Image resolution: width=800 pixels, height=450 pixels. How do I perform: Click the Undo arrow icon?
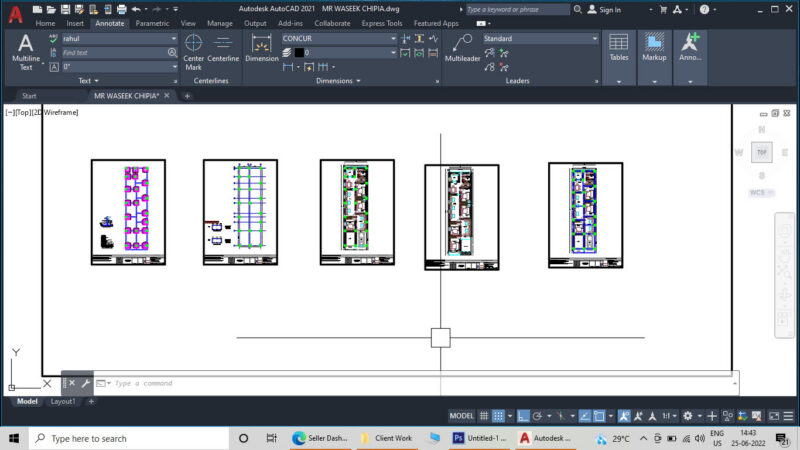136,9
